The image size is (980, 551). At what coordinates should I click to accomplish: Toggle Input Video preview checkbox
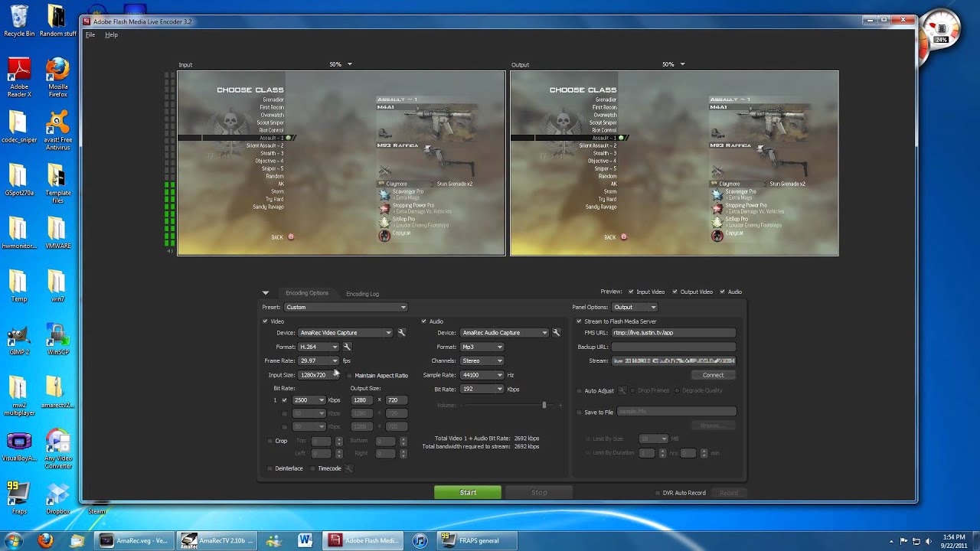(631, 292)
